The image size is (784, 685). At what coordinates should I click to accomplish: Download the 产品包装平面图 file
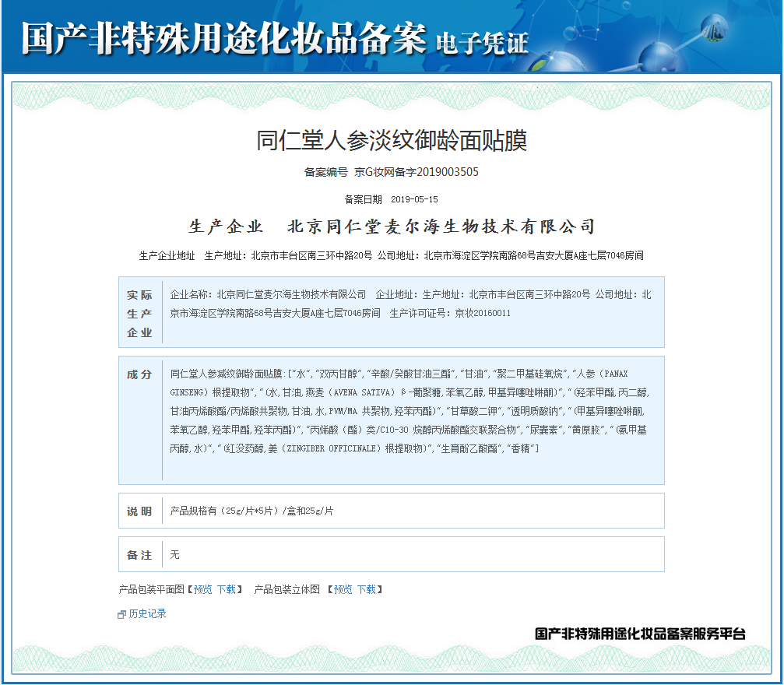(x=226, y=589)
